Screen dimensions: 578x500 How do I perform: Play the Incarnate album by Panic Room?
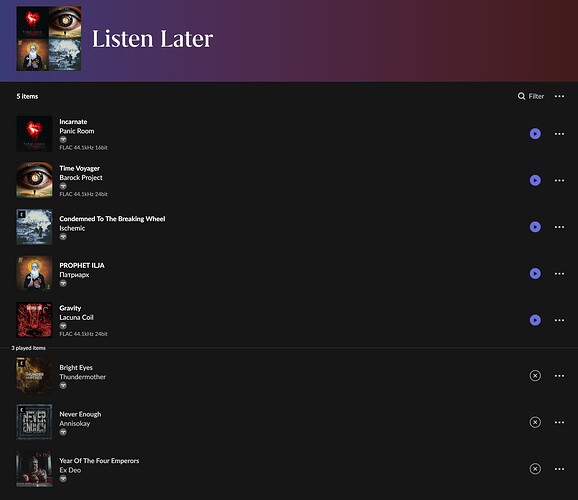535,133
